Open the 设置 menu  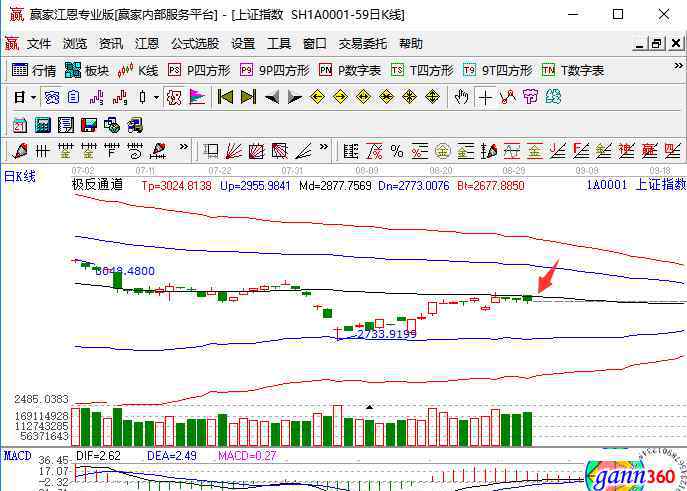click(x=243, y=44)
